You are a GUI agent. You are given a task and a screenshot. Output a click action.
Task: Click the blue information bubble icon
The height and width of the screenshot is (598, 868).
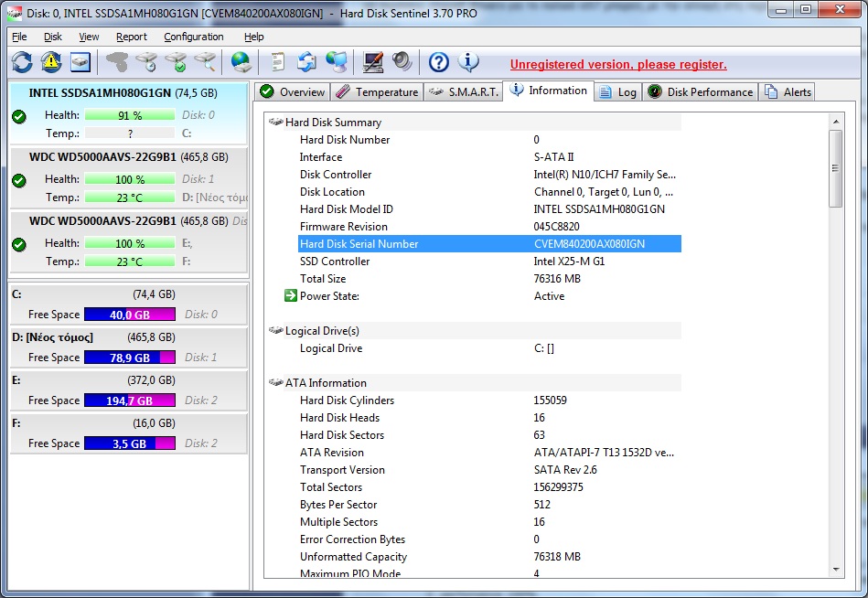(x=468, y=62)
